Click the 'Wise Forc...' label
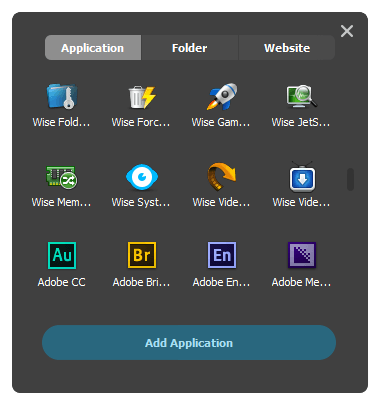Screen dimensions: 380x405 pos(141,122)
